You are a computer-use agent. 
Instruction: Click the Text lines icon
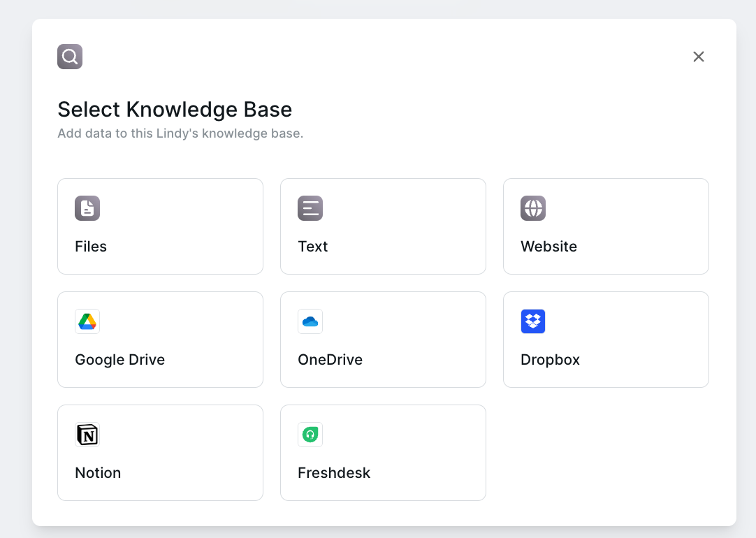pos(310,208)
